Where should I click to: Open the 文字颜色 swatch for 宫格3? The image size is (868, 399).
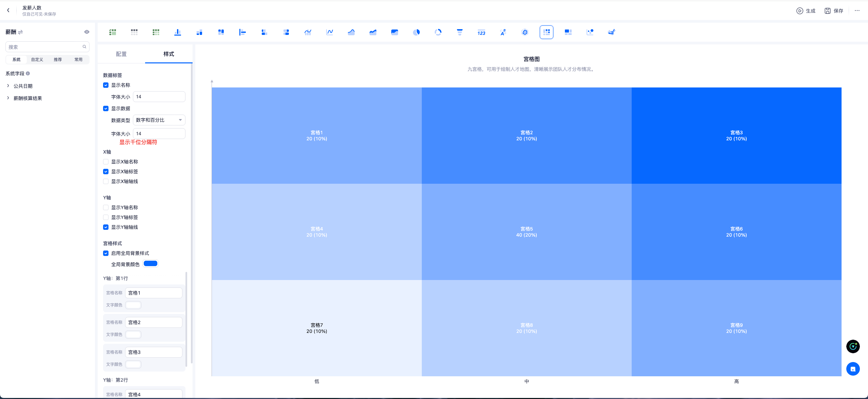point(133,364)
